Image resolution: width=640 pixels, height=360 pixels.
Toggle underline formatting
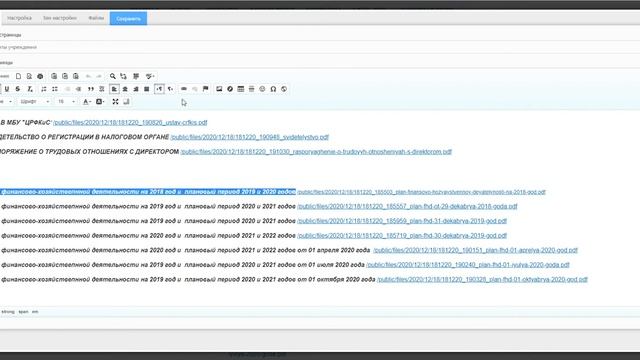tap(7, 89)
